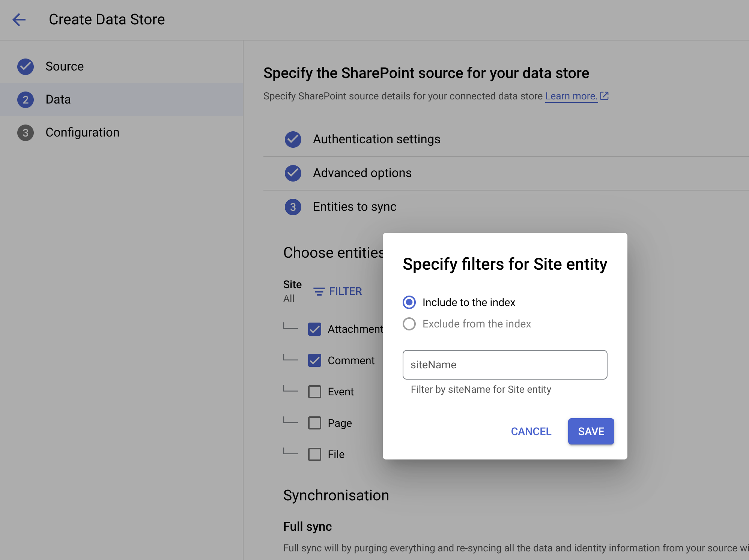The height and width of the screenshot is (560, 749).
Task: Enable the Event entity checkbox
Action: (x=315, y=392)
